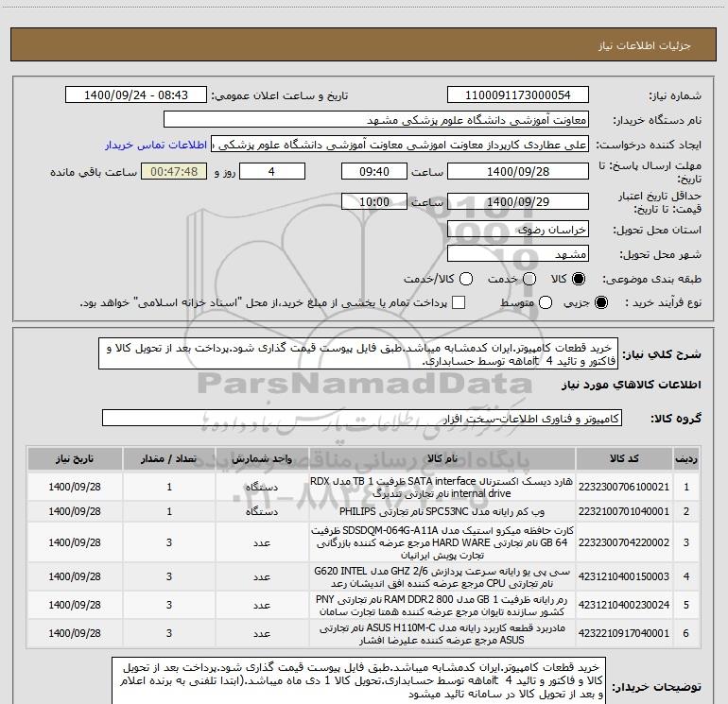
Task: Choose the جزیی purchase type radio
Action: 600,302
